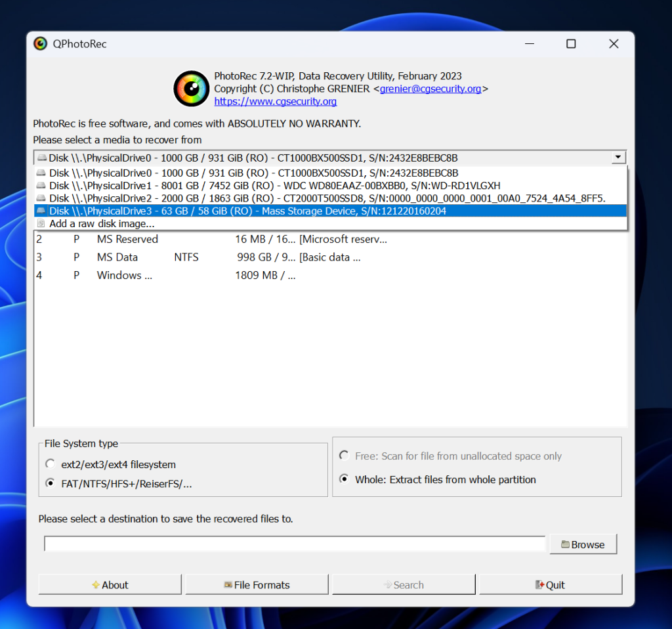Click the NTFS filesystem cell
This screenshot has height=629, width=672.
[186, 257]
